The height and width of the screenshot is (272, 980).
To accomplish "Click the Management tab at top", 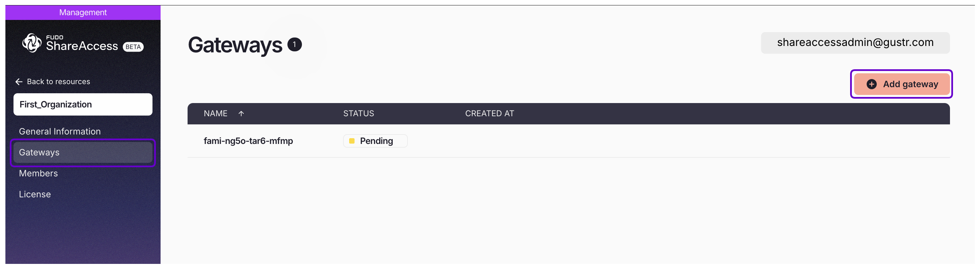I will tap(83, 12).
